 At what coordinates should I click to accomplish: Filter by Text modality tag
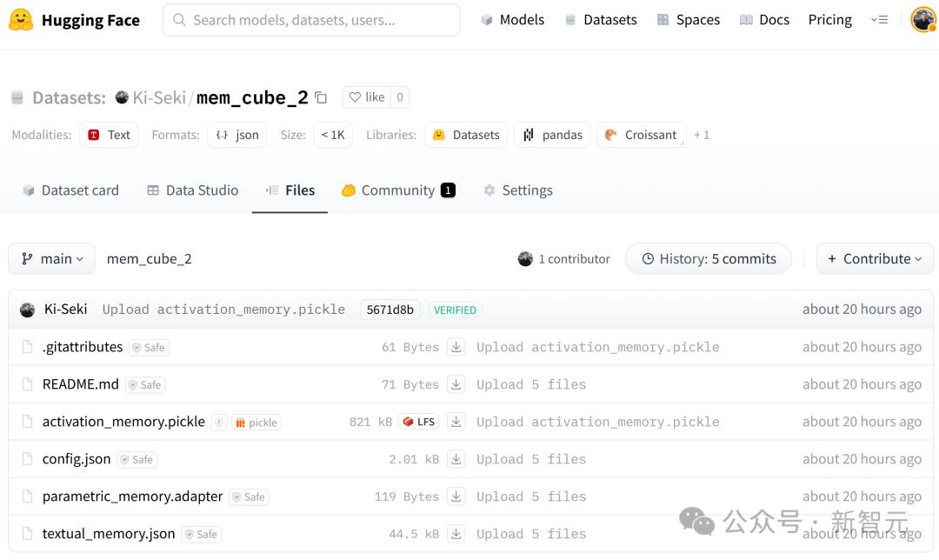(x=109, y=135)
